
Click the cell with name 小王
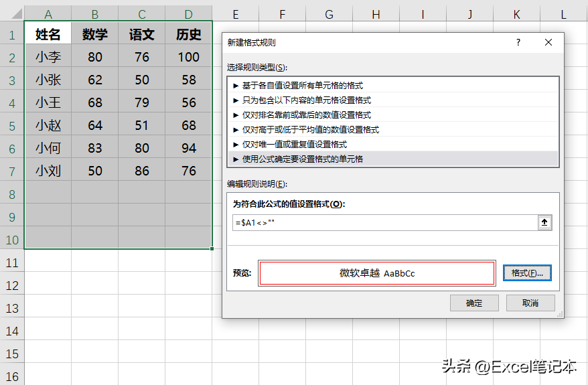coord(48,102)
